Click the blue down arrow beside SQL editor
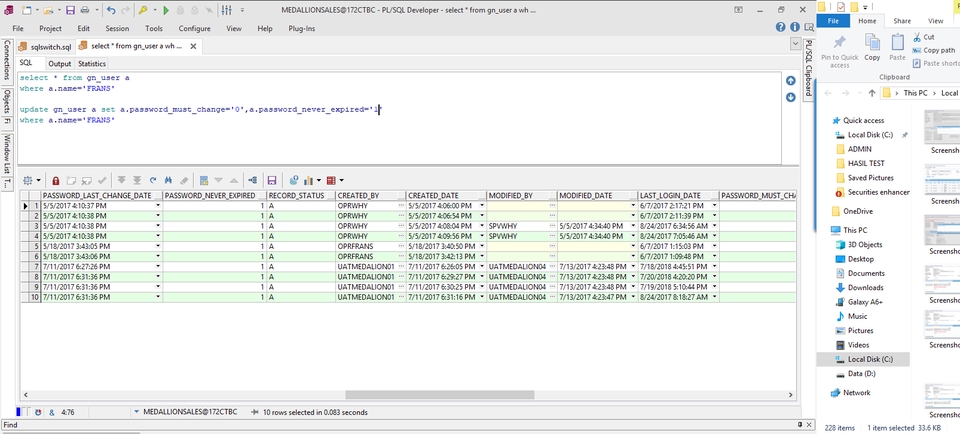Viewport: 960px width, 434px height. tap(790, 97)
